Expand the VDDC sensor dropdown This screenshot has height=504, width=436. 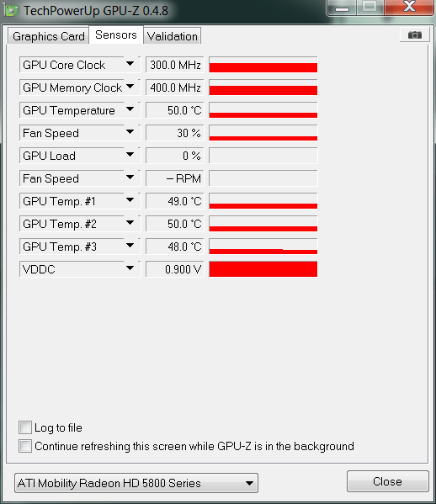pos(130,268)
